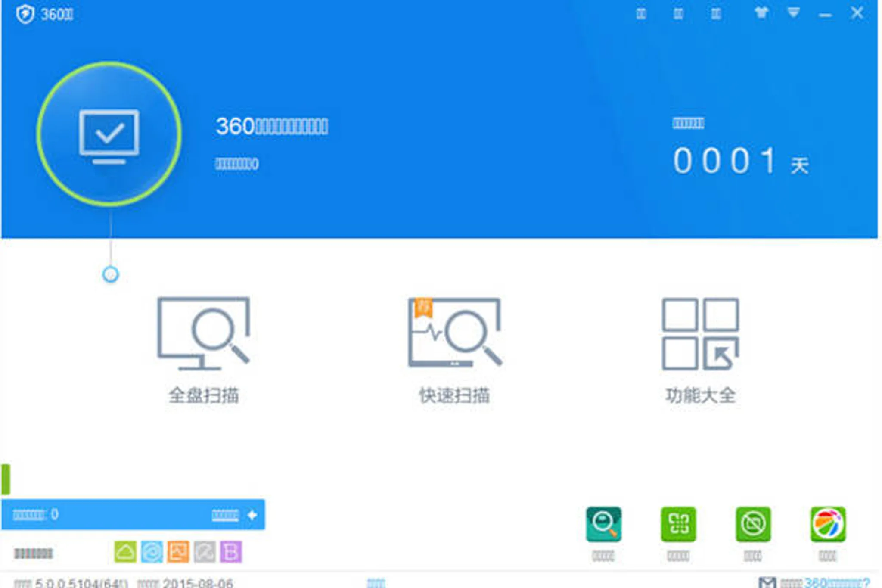Screen dimensions: 882x588
Task: Select the purple B engine icon
Action: click(x=231, y=552)
